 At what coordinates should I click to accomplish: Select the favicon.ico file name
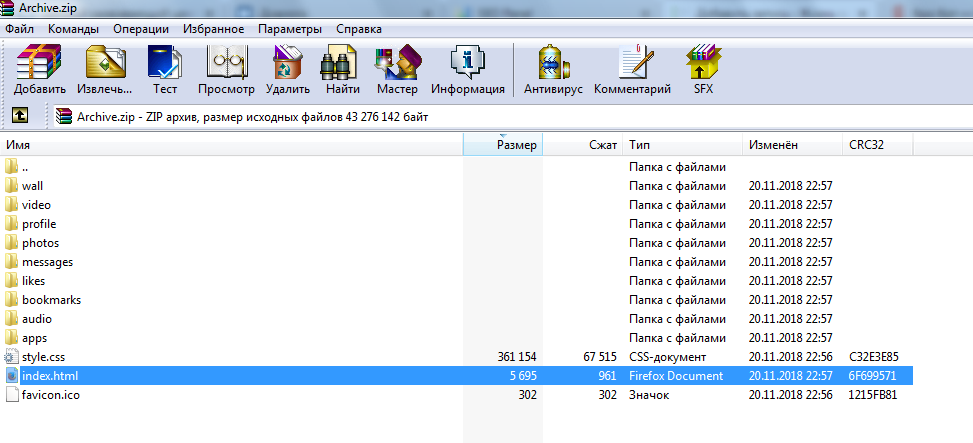[50, 395]
